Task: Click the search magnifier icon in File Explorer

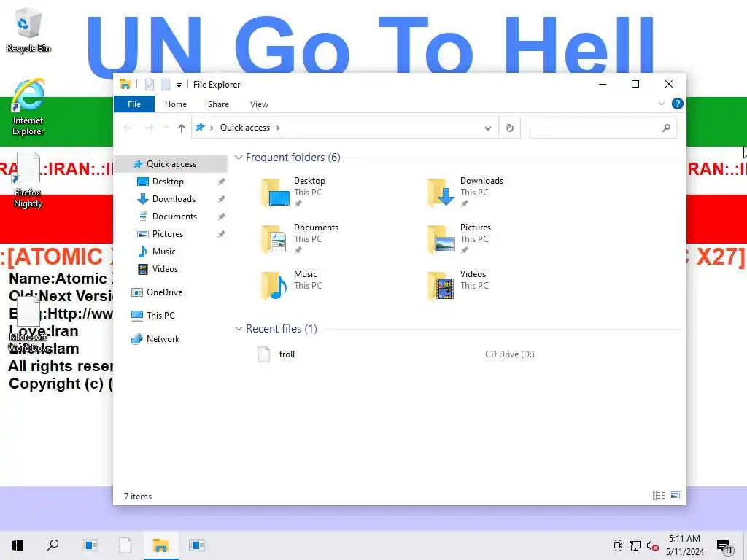Action: click(666, 128)
